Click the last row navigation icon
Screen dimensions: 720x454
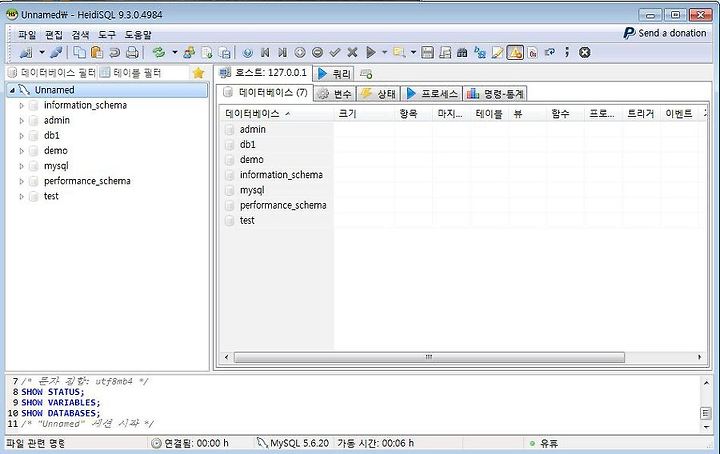tap(282, 52)
